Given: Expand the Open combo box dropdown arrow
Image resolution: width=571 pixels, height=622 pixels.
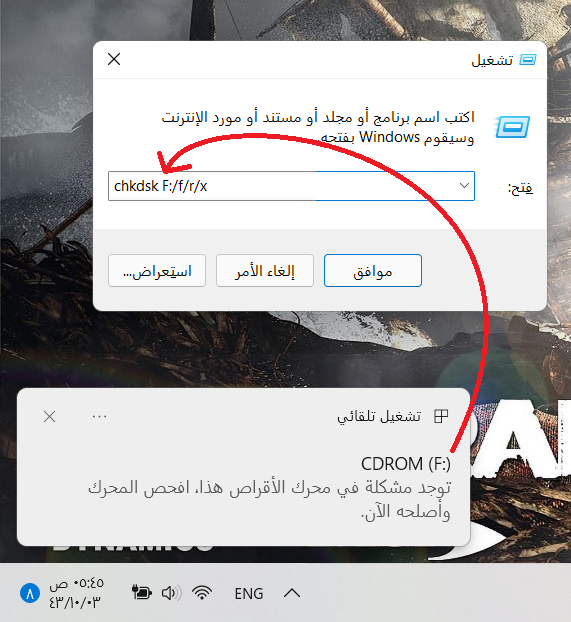Looking at the screenshot, I should (x=464, y=186).
